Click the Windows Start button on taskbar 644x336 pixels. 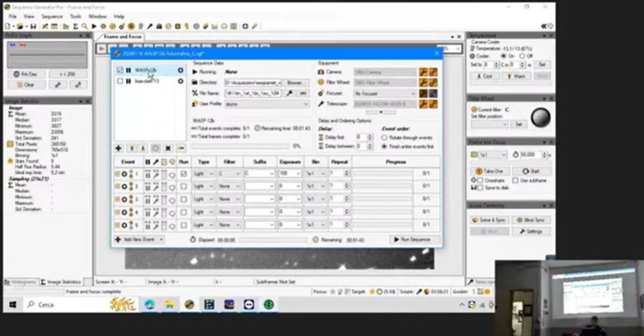coord(12,304)
